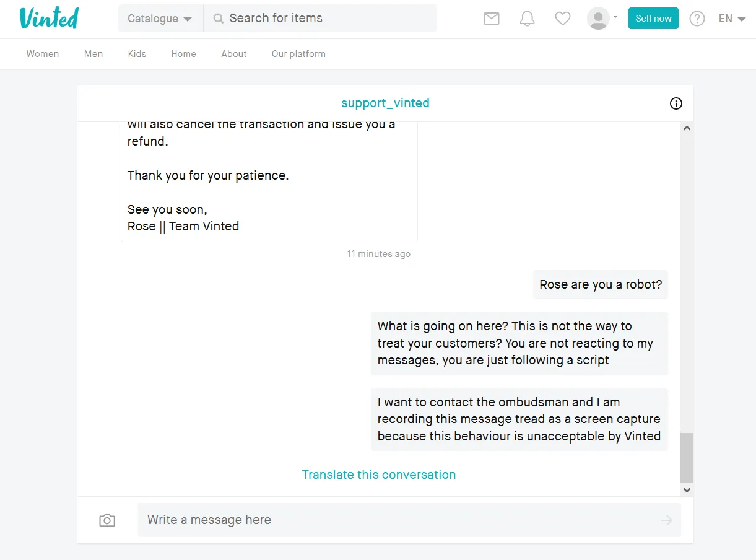756x560 pixels.
Task: Go to Vinted home logo
Action: coord(49,18)
